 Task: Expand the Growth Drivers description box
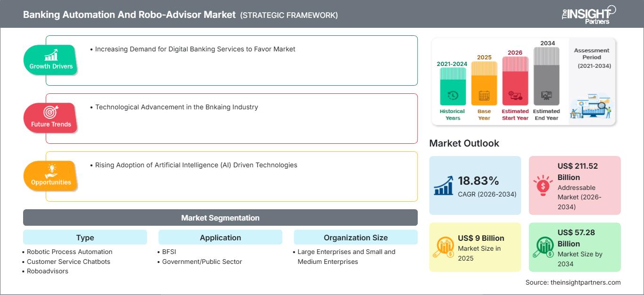point(231,60)
